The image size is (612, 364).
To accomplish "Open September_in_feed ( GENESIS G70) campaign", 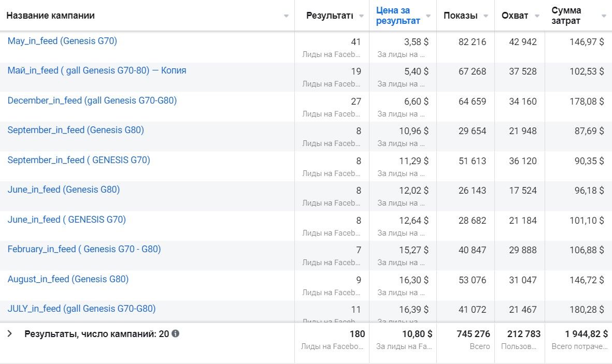I will [x=79, y=160].
